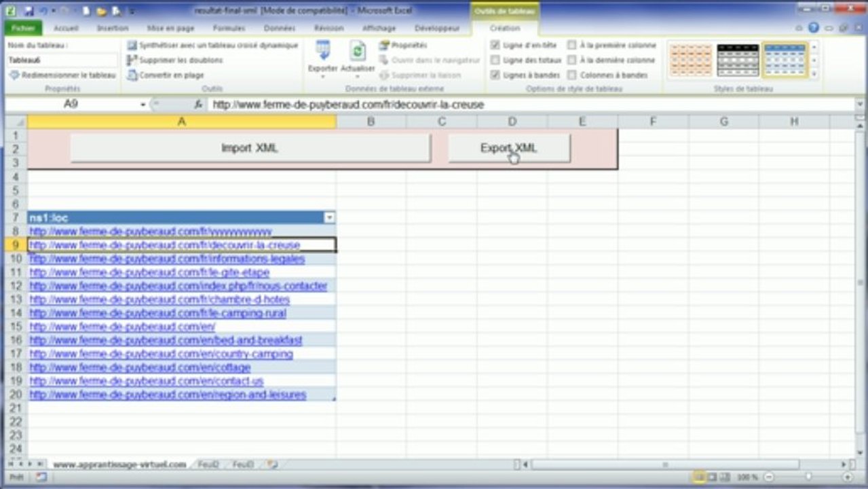
Task: Select column D header
Action: [512, 122]
